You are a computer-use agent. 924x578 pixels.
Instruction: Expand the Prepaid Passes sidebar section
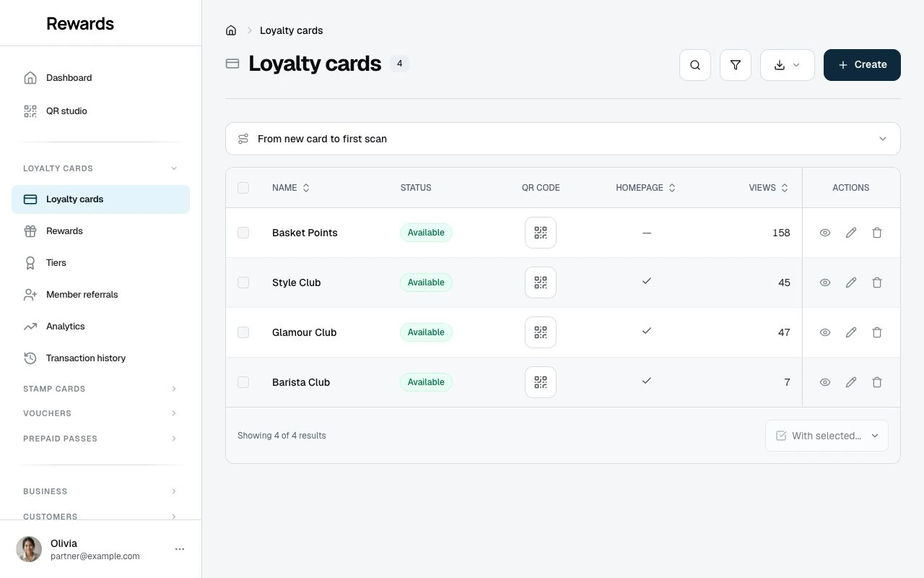pos(100,439)
